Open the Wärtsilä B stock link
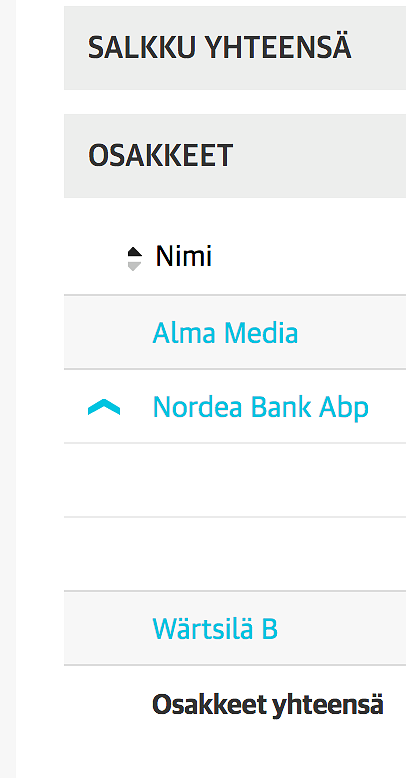The width and height of the screenshot is (406, 778). click(x=215, y=628)
